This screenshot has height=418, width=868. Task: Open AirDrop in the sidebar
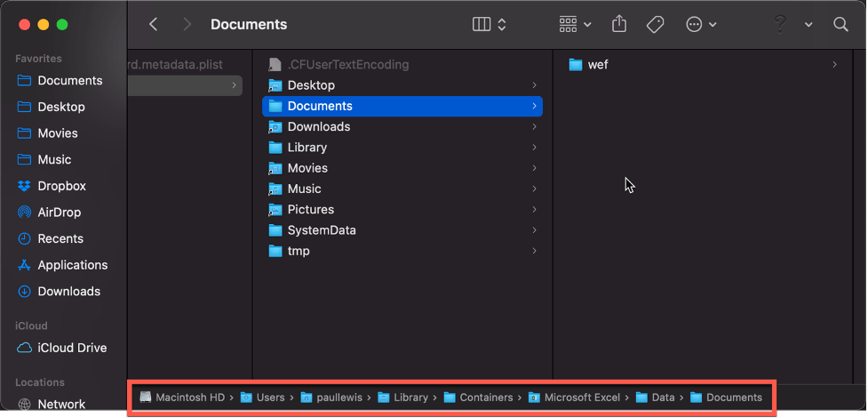click(x=59, y=213)
